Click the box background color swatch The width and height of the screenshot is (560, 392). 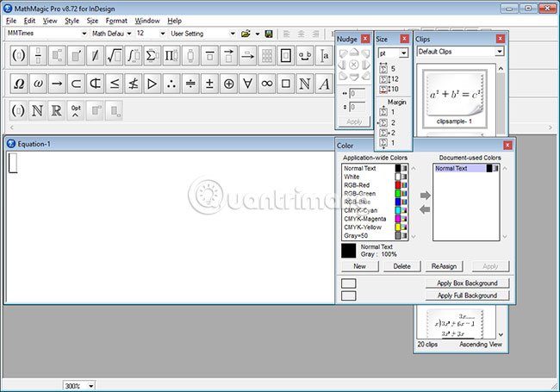click(349, 283)
